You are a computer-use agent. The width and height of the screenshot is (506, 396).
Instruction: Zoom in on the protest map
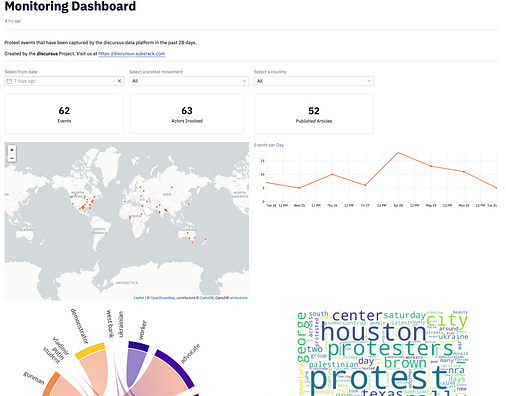coord(12,150)
